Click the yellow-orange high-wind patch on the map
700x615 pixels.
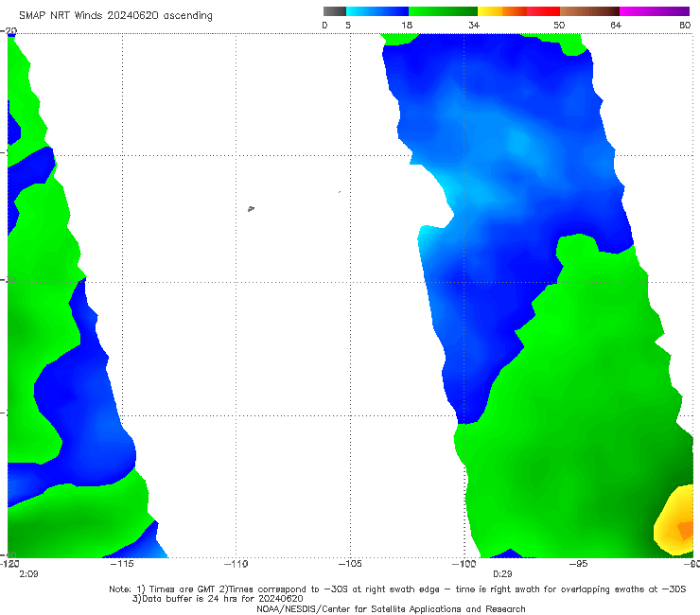tap(675, 520)
